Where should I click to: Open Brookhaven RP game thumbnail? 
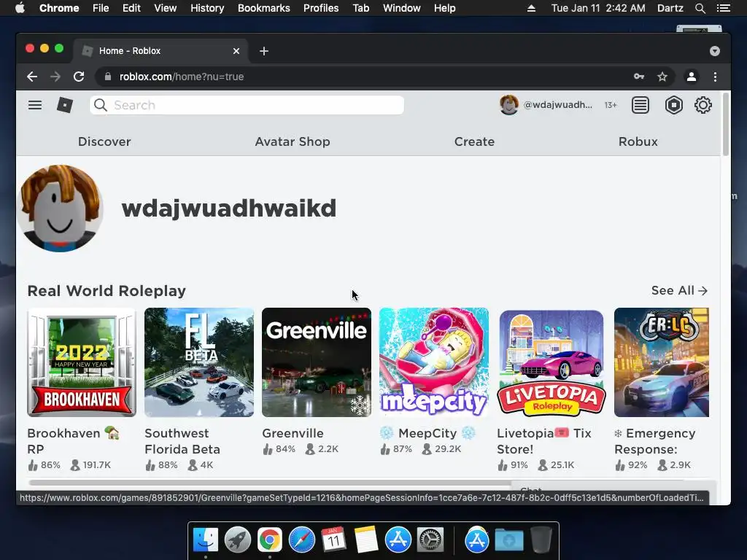[82, 362]
